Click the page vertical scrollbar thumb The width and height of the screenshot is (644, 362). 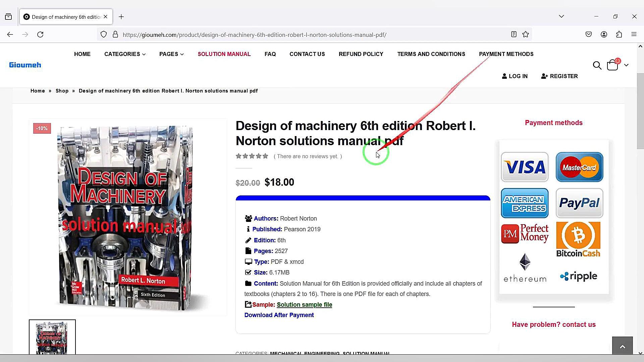tap(640, 111)
